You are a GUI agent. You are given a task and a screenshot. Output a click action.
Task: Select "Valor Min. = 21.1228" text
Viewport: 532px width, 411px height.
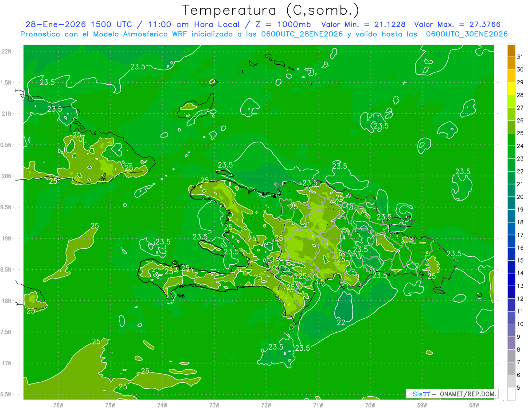point(364,24)
